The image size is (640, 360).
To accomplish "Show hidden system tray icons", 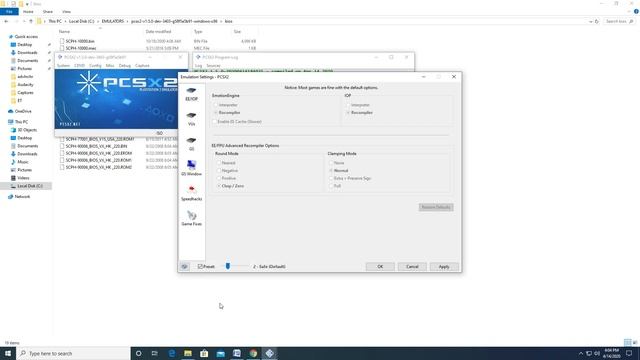I will [x=581, y=353].
